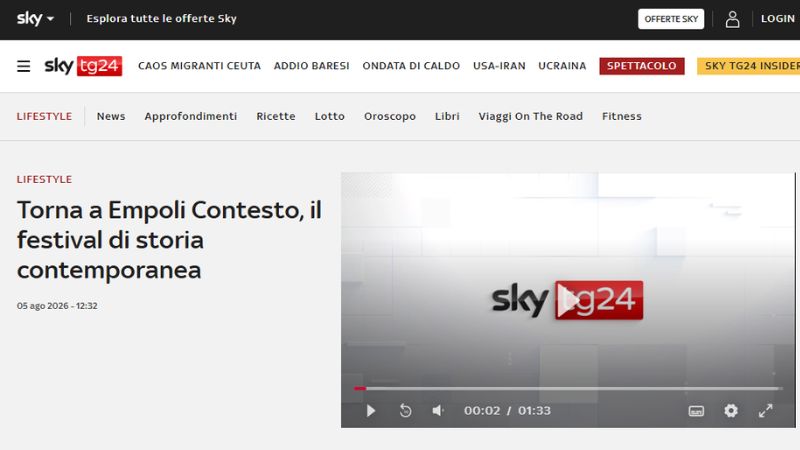Screen dimensions: 800x450
Task: Select the Viaggi On The Road tab
Action: pos(531,116)
